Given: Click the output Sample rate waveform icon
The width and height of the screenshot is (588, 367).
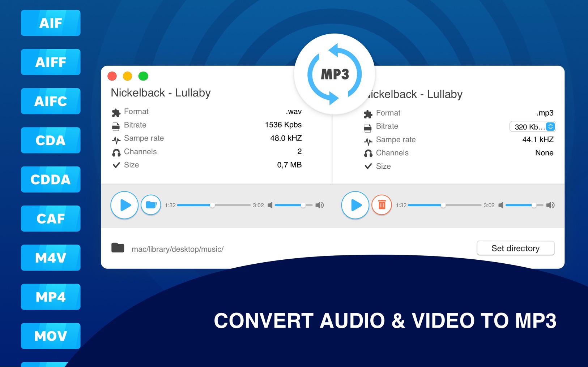Looking at the screenshot, I should pyautogui.click(x=368, y=141).
